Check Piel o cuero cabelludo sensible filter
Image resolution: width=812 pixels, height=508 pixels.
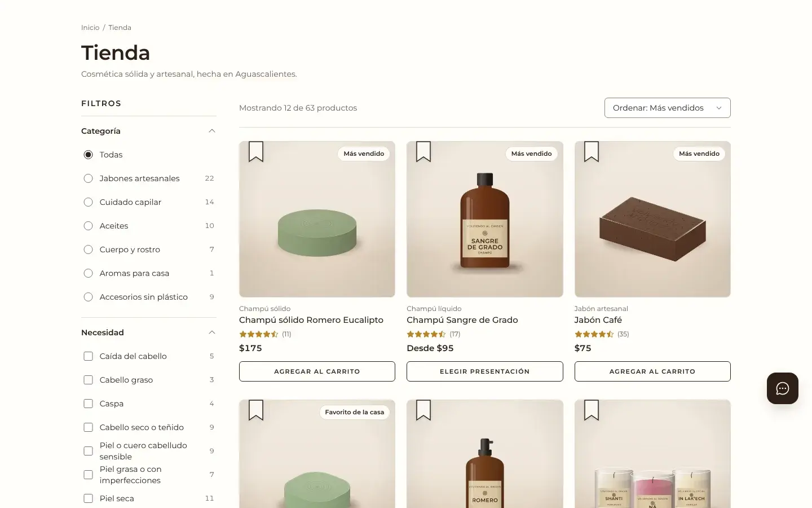point(88,451)
